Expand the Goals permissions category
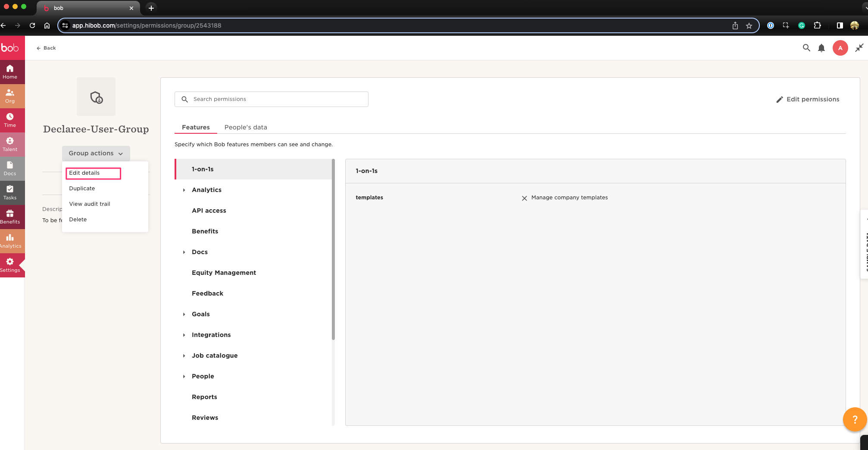The image size is (868, 450). 184,314
